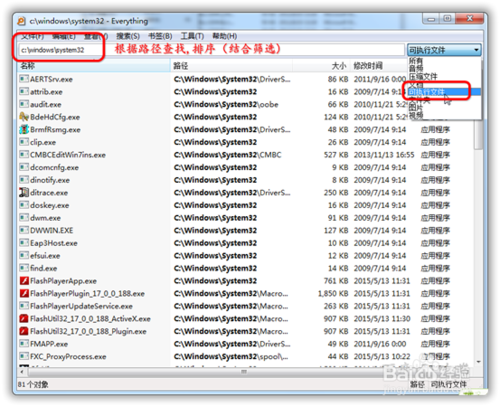Sort by the 大小 column header

coord(322,66)
